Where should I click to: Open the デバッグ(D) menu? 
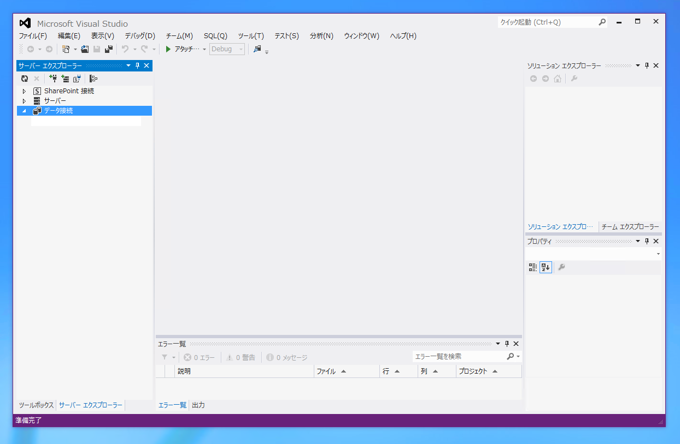pos(140,36)
